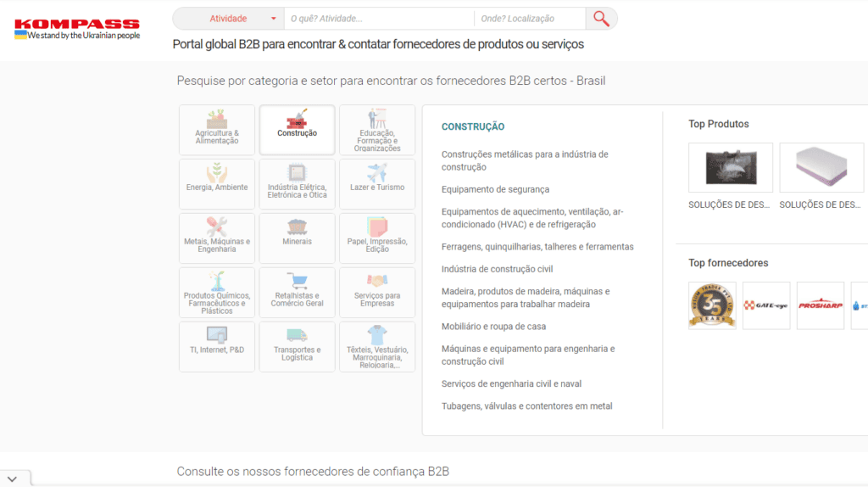
Task: Open Serviços de engenharia civil e naval link
Action: (x=511, y=384)
